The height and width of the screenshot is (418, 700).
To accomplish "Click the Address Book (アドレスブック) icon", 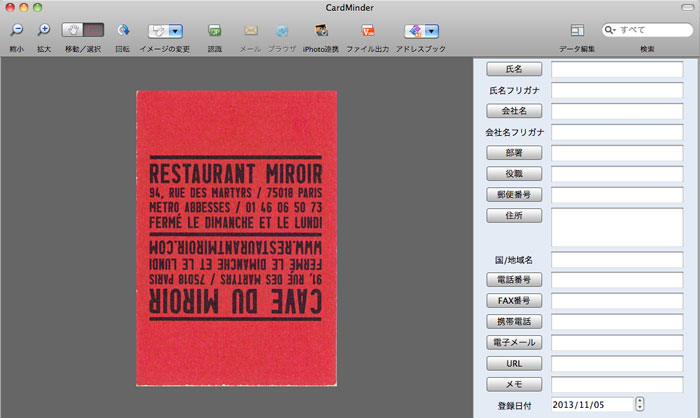I will coord(415,31).
